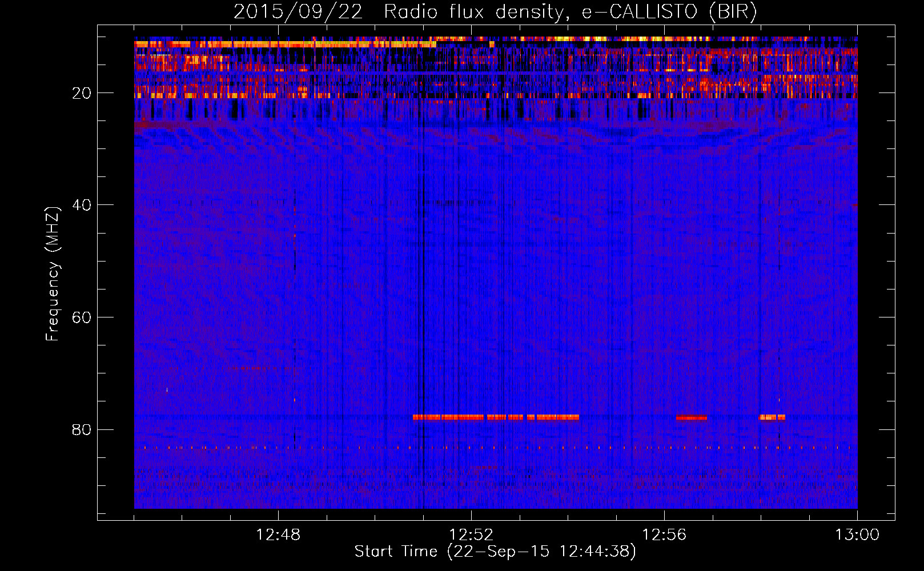Screen dimensions: 924x571
Task: Click the '20' frequency tick label
Action: 82,93
